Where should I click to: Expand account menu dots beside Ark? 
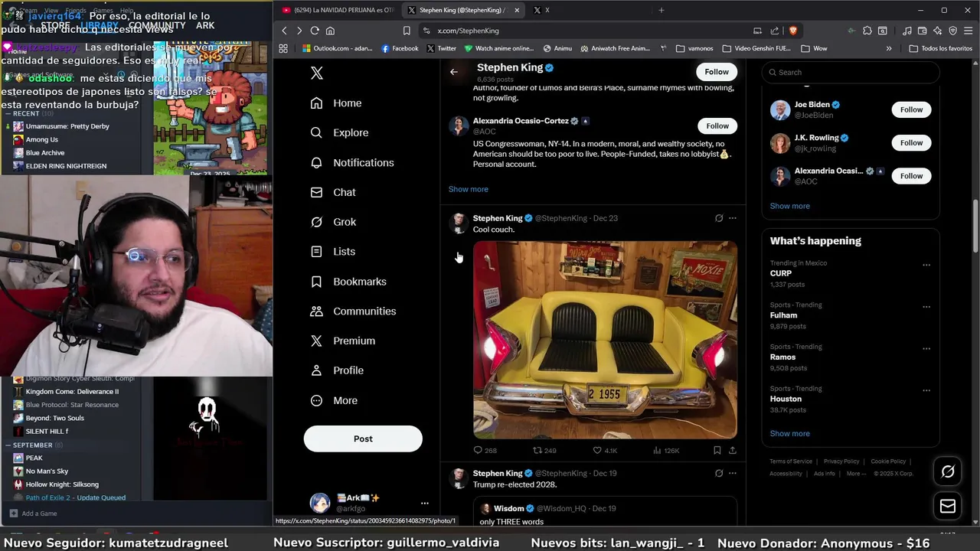[425, 503]
